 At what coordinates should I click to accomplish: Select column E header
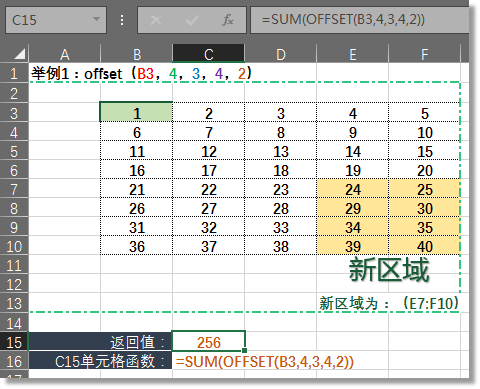[353, 54]
